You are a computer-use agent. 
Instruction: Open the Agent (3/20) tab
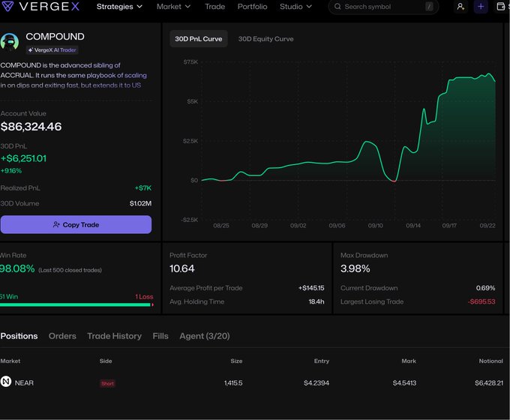click(205, 336)
